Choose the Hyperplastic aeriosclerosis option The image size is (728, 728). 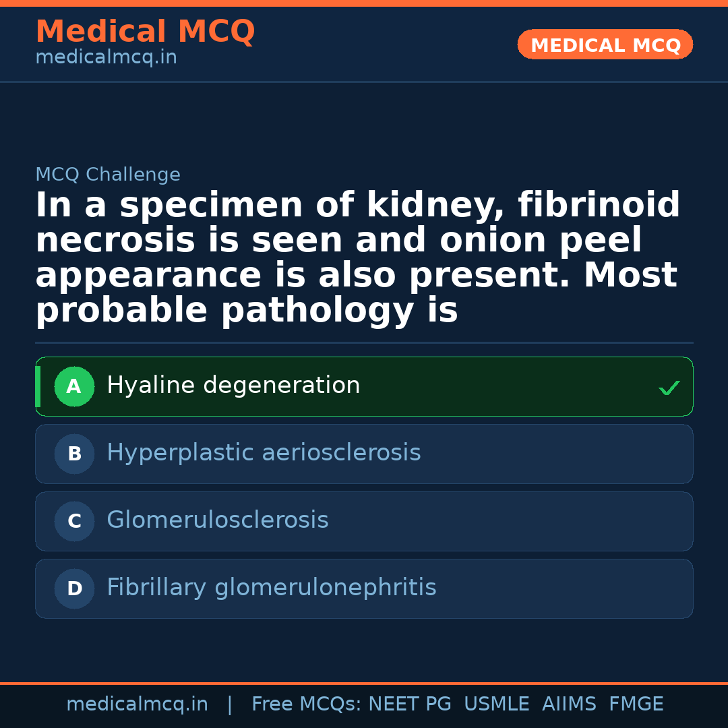(264, 453)
